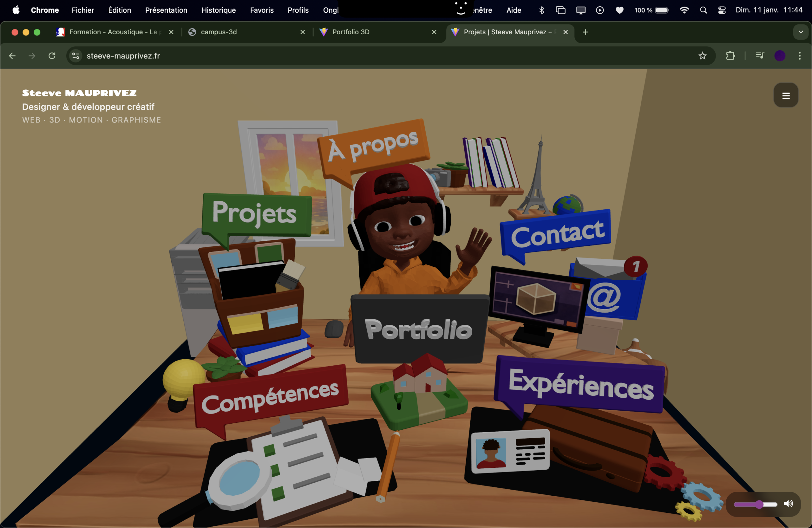Open Wi-Fi status in the menu bar
Screen dimensions: 812x528
tap(684, 10)
